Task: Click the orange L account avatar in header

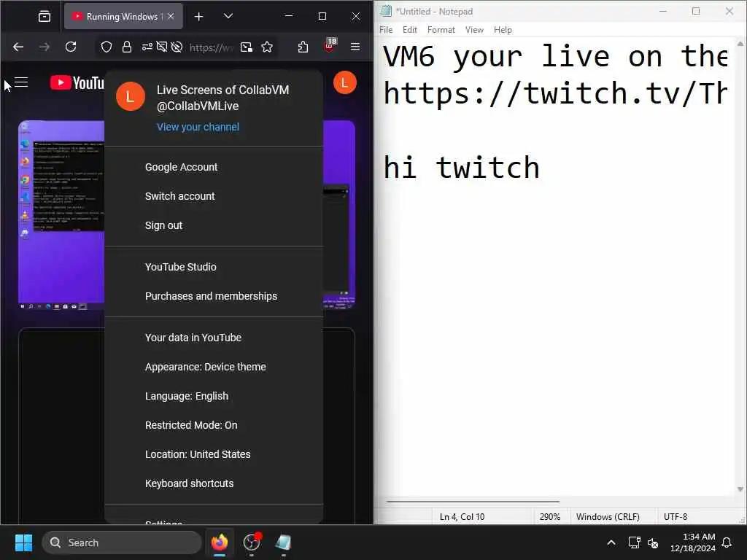Action: (344, 83)
